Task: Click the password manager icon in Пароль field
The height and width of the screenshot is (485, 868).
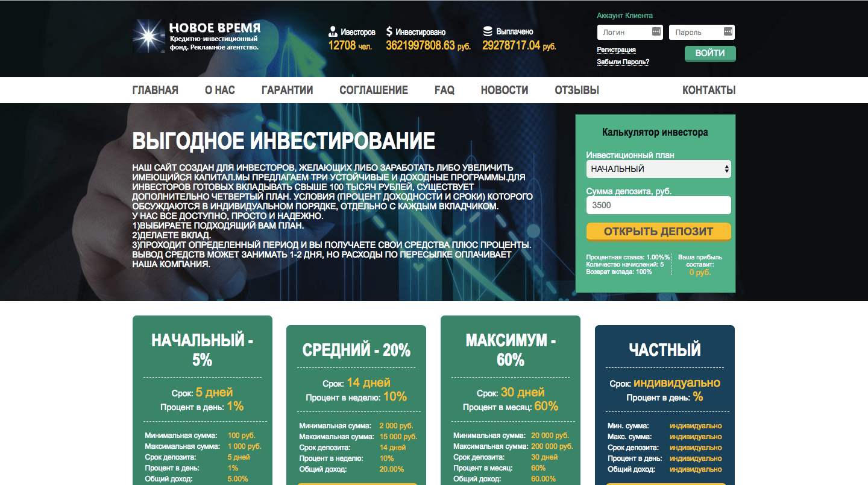Action: tap(728, 32)
